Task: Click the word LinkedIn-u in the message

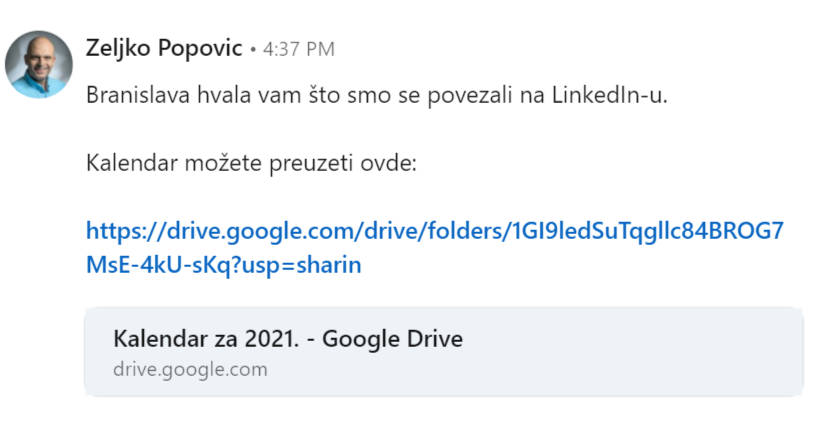Action: (x=610, y=95)
